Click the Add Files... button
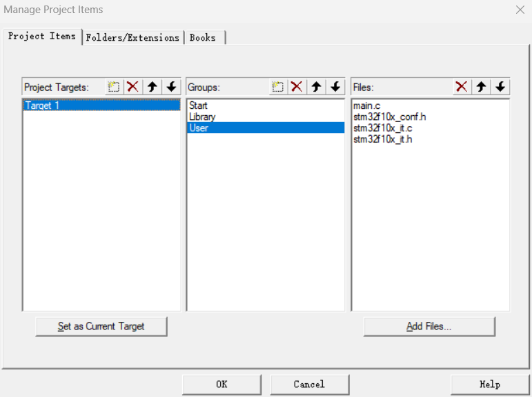The width and height of the screenshot is (532, 397). pyautogui.click(x=429, y=327)
